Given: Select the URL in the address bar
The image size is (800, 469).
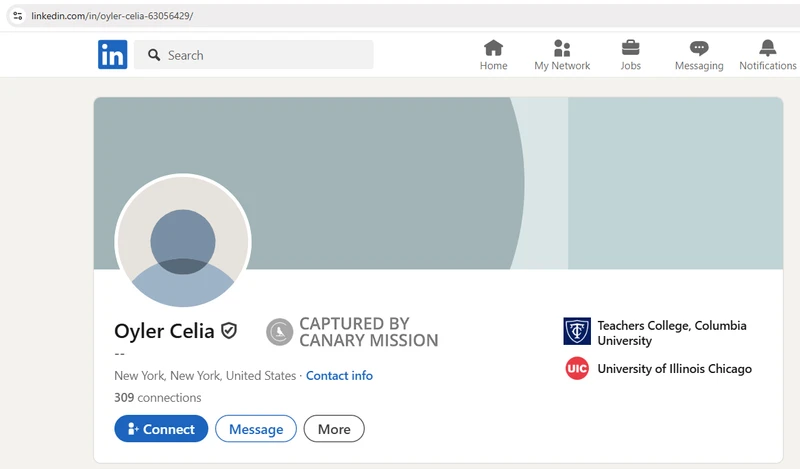Looking at the screenshot, I should click(112, 16).
